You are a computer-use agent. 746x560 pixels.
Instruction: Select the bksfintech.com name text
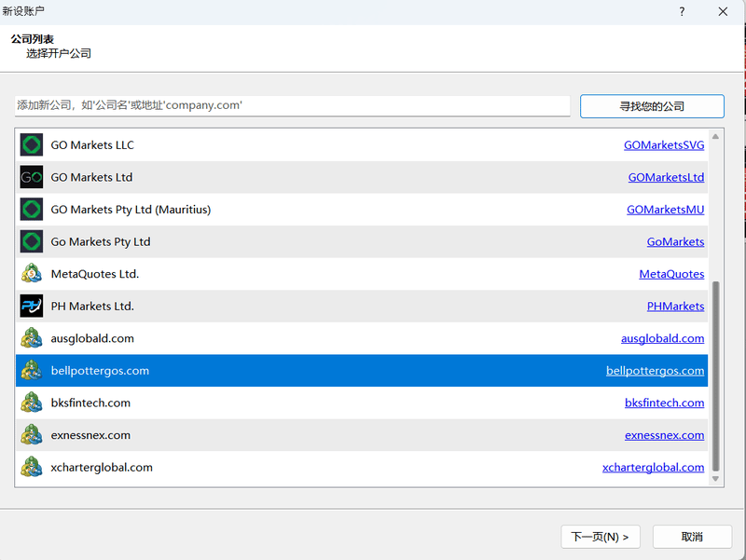point(90,403)
